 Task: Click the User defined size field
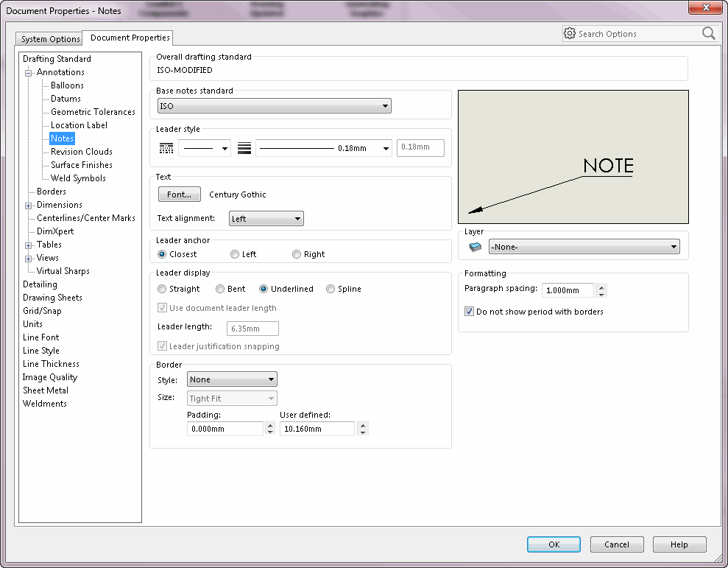tap(317, 429)
